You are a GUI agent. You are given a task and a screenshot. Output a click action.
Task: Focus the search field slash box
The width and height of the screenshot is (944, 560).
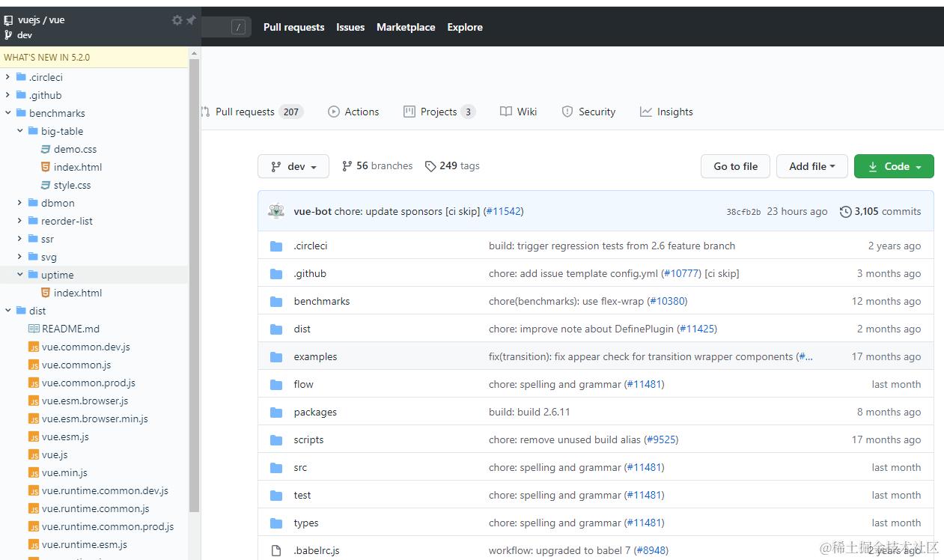click(x=239, y=28)
